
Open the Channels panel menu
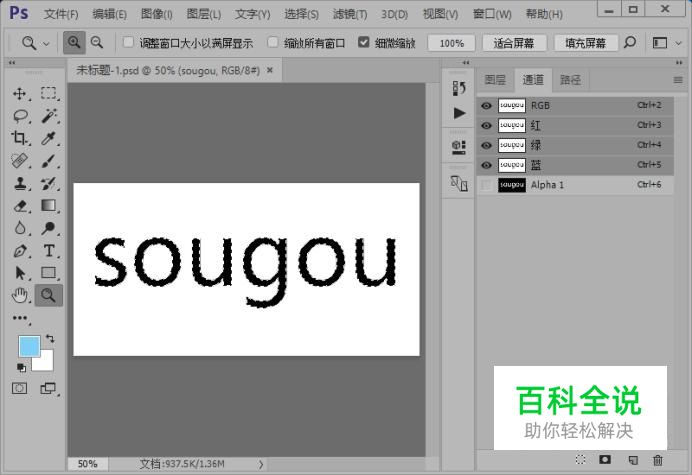coord(678,80)
